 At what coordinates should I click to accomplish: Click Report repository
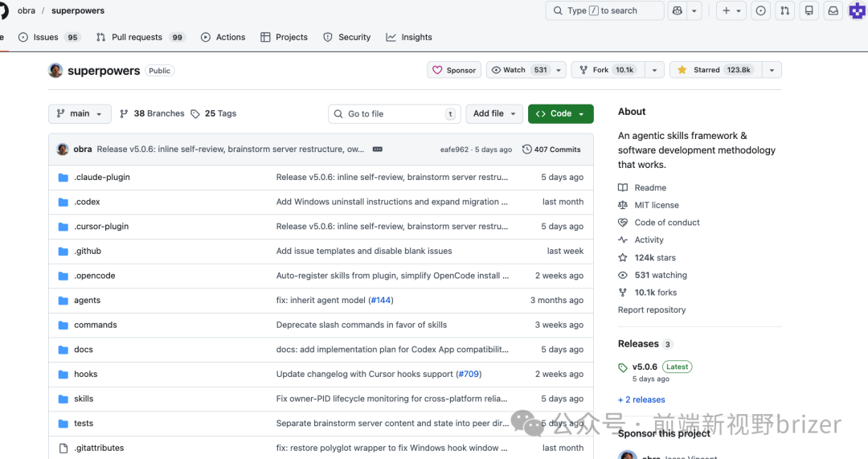click(652, 310)
